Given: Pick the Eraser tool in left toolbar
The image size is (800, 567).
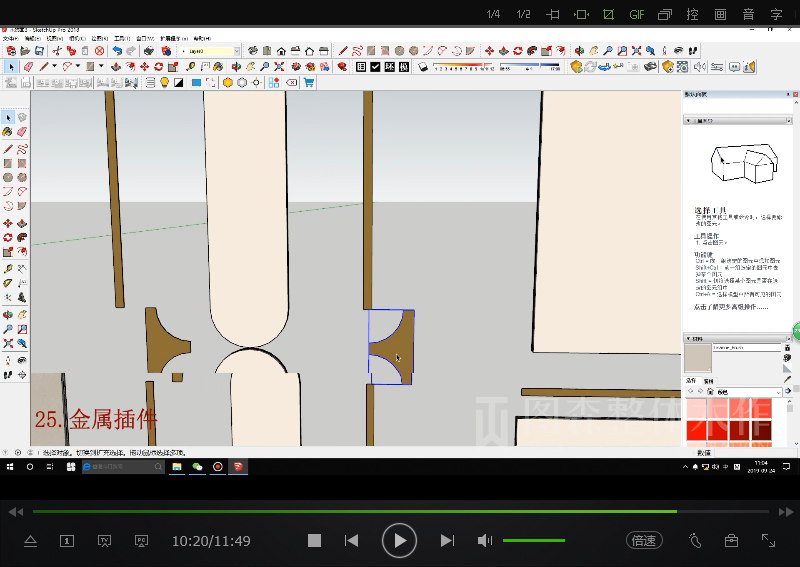Looking at the screenshot, I should (21, 132).
